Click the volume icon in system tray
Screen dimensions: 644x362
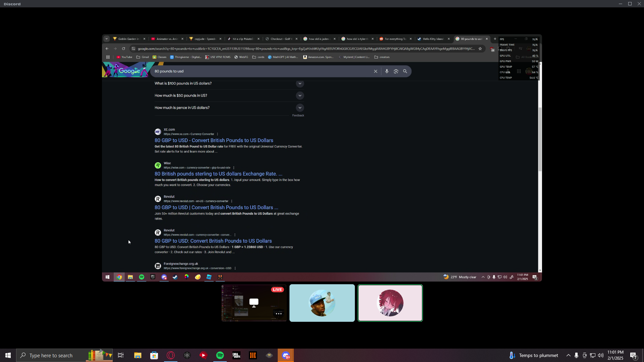click(600, 355)
